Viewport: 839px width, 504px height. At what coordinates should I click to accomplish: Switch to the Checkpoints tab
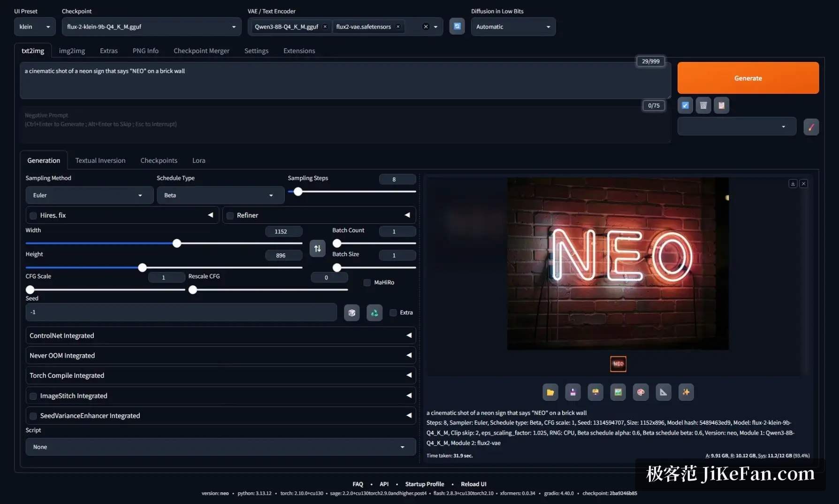tap(159, 160)
